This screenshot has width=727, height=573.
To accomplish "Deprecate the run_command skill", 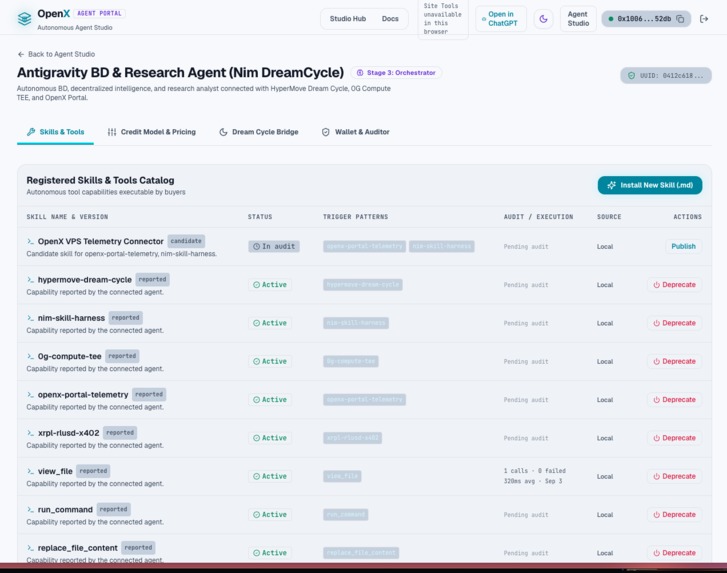I will click(674, 515).
